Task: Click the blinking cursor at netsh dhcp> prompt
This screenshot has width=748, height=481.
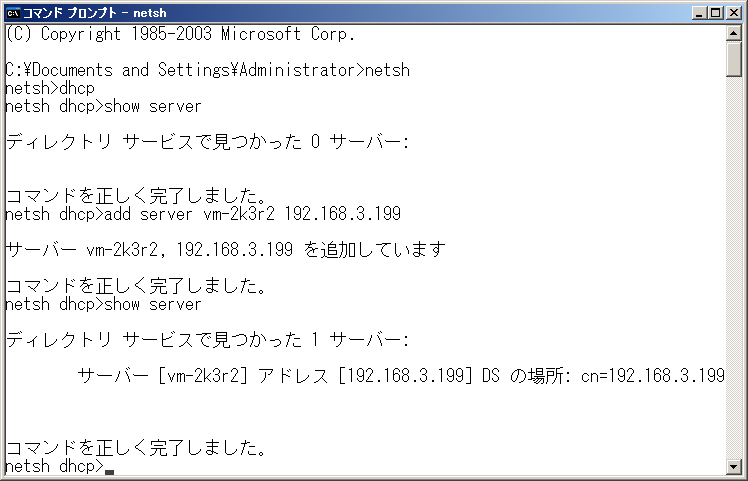Action: [x=109, y=472]
